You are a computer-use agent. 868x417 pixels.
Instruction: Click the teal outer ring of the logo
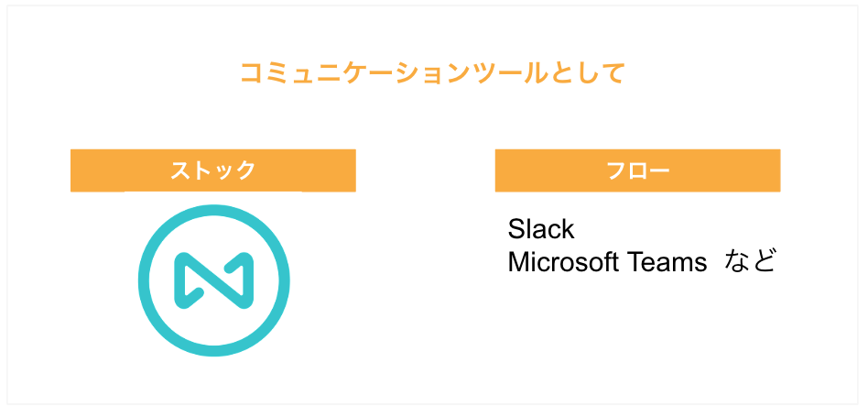(x=213, y=210)
